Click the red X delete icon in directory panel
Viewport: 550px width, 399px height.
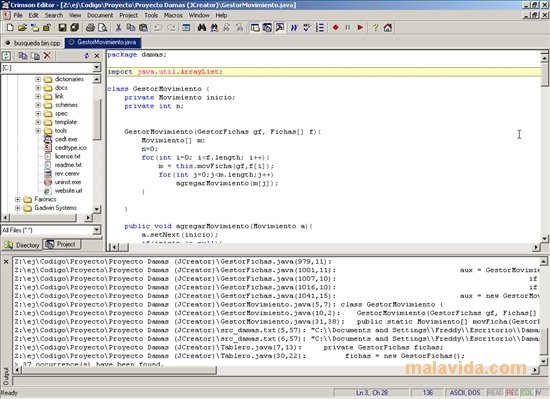(47, 55)
